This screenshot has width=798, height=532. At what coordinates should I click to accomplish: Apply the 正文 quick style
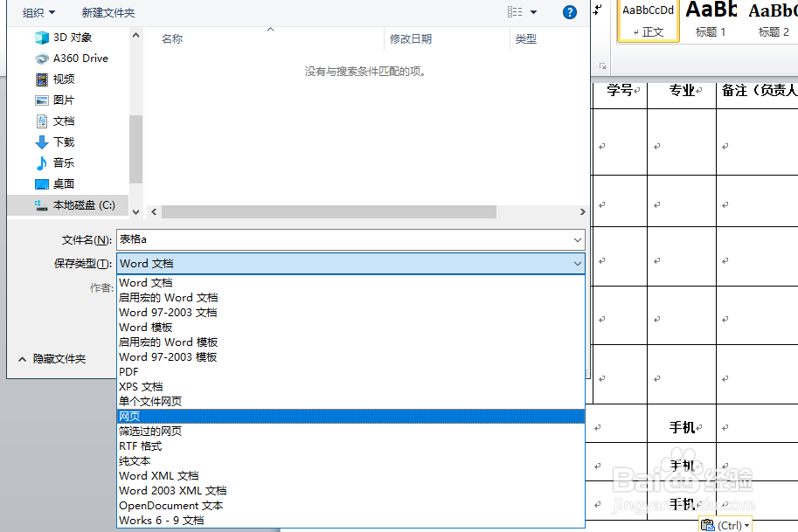[648, 19]
